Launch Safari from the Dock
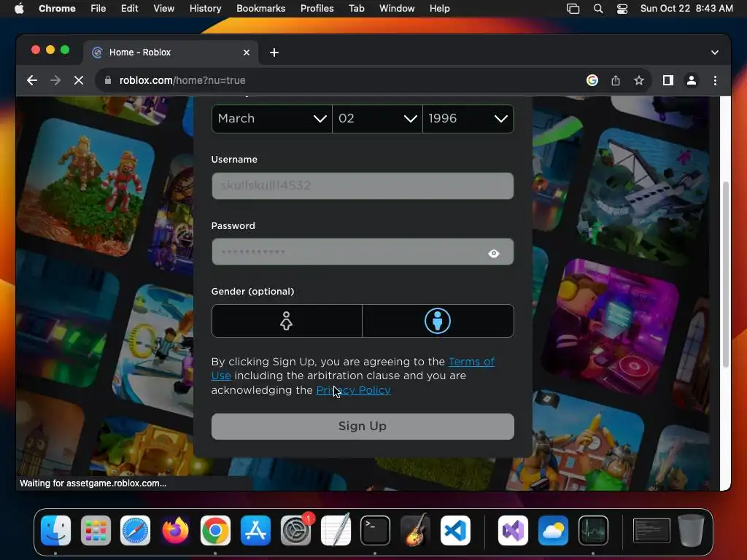747x560 pixels. pyautogui.click(x=135, y=530)
